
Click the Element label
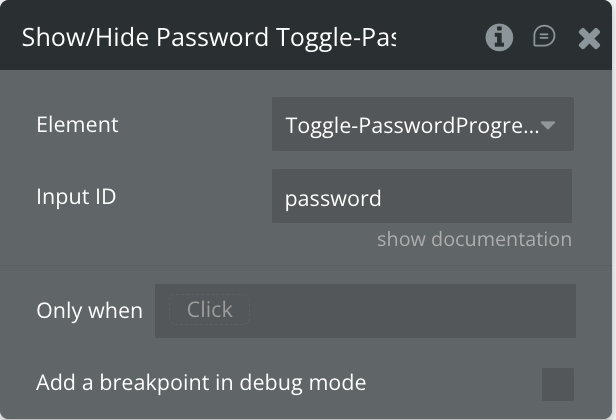point(77,125)
